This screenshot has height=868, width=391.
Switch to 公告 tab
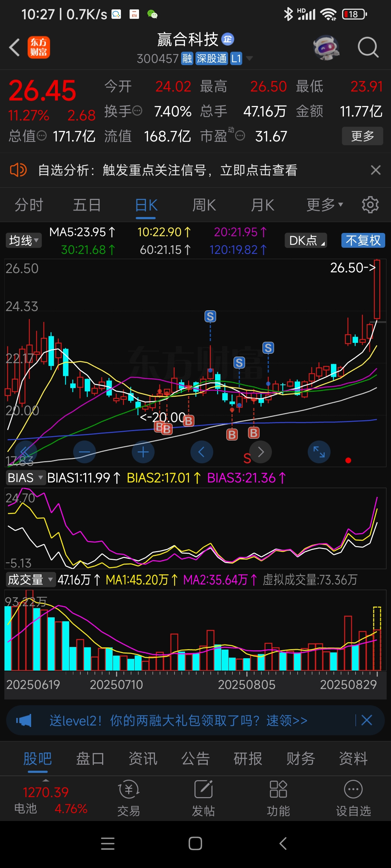(x=195, y=758)
